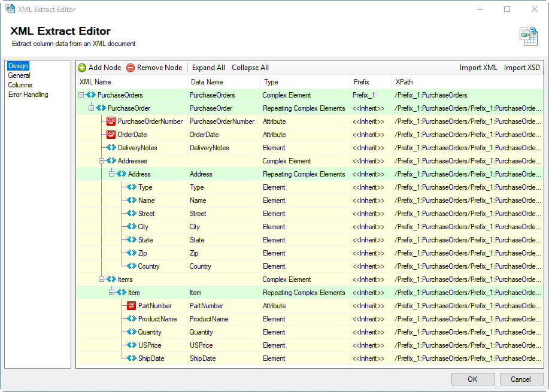
Task: Click the DeliveryNotes data name cell
Action: pyautogui.click(x=224, y=148)
